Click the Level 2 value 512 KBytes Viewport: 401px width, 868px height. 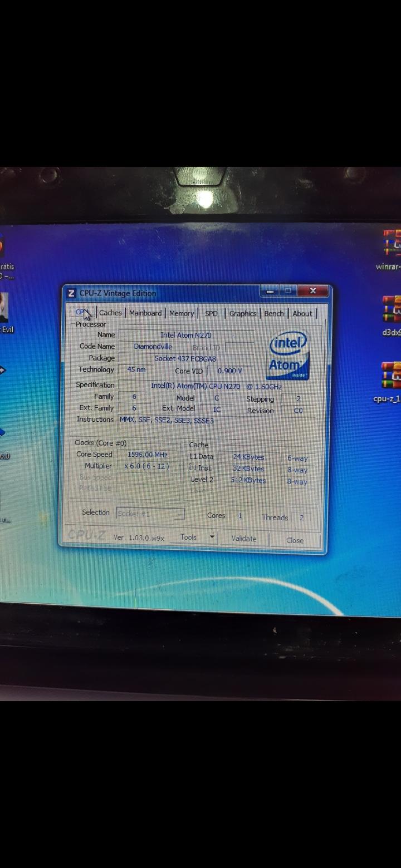point(248,480)
